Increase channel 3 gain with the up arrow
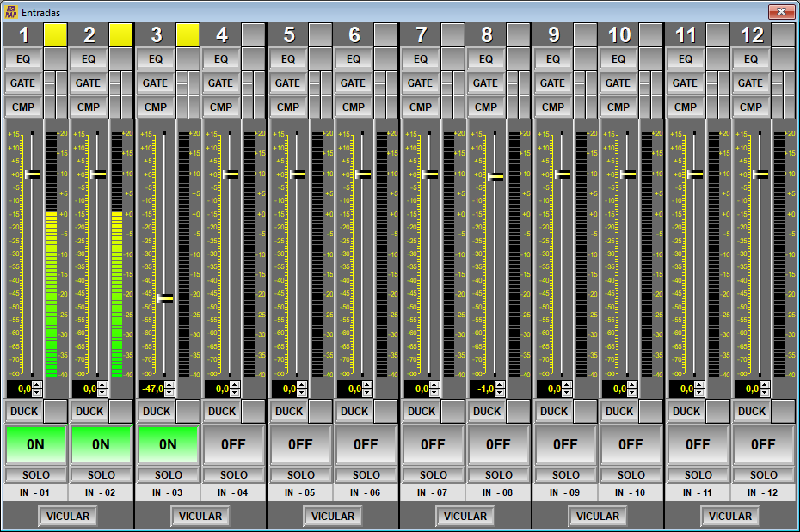The height and width of the screenshot is (532, 800). [169, 385]
